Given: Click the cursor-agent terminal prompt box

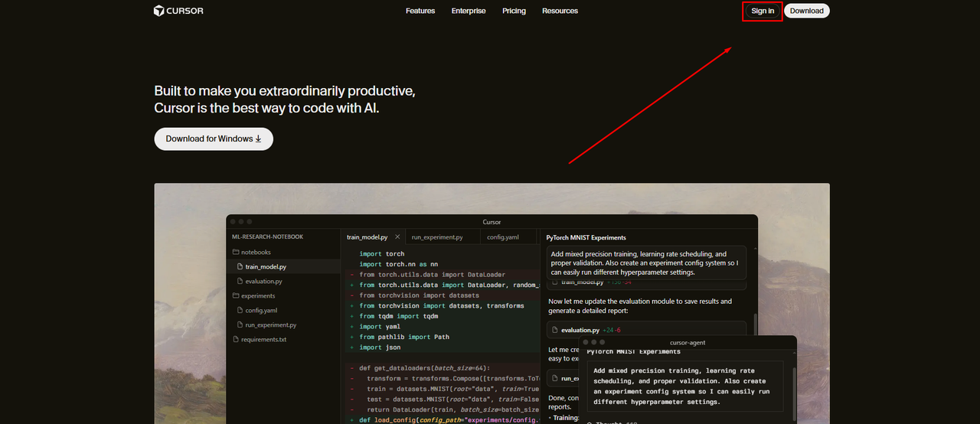Looking at the screenshot, I should (685, 386).
